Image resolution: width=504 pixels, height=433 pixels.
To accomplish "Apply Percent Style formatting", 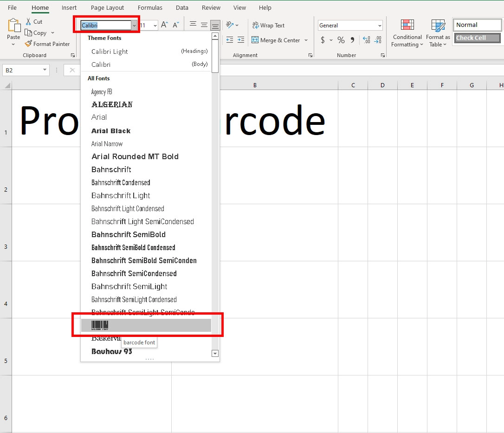I will (341, 40).
